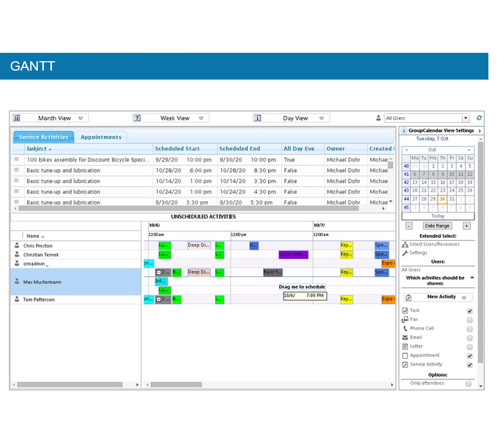Sort by the Scheduled Start column header
504x423 pixels.
click(185, 149)
